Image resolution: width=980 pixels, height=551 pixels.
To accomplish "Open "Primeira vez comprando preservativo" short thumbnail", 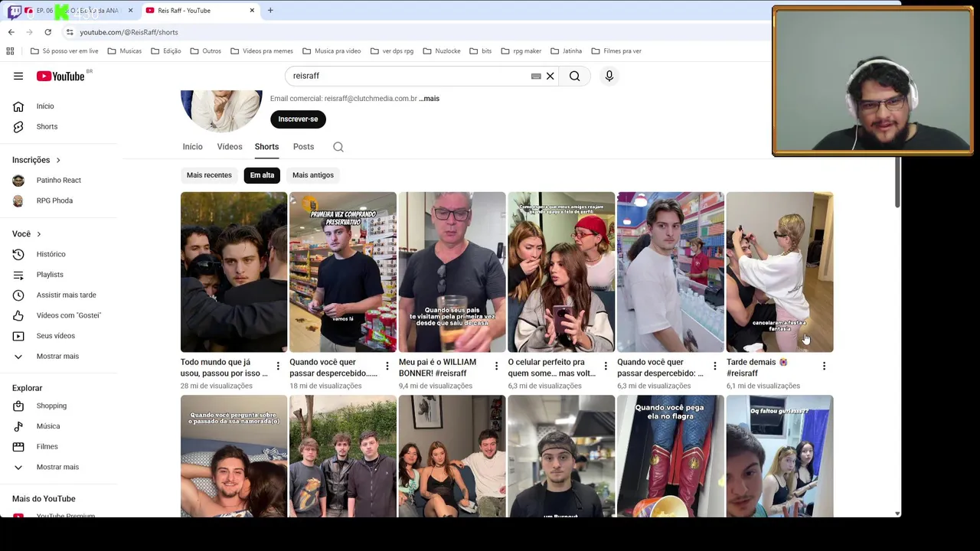I will (343, 272).
